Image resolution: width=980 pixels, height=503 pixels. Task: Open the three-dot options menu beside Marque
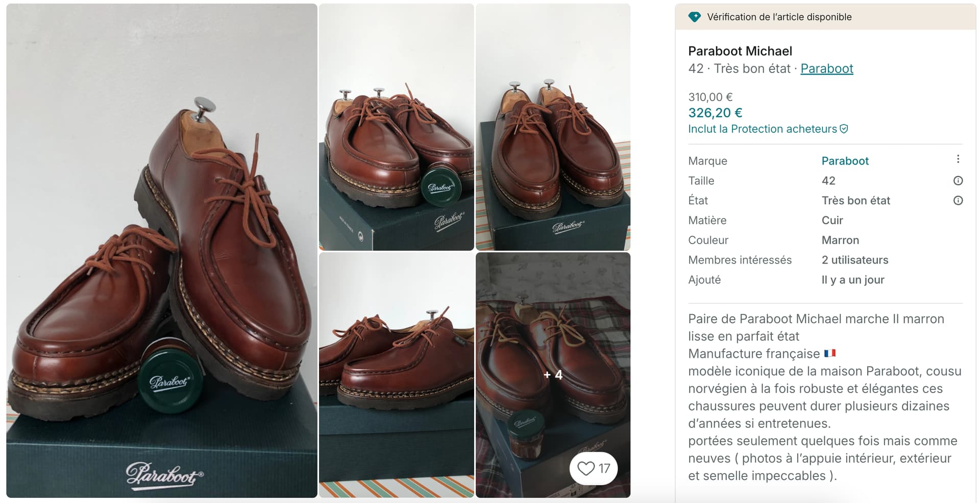coord(958,159)
